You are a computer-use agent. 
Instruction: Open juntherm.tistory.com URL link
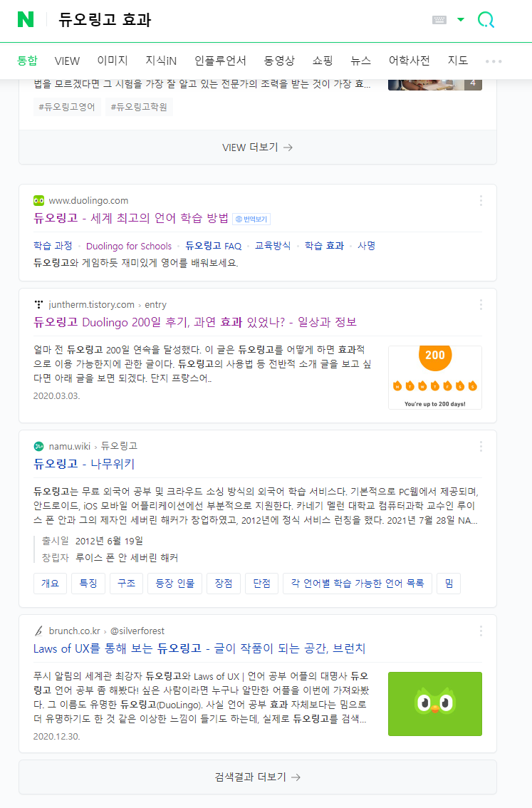tap(92, 304)
